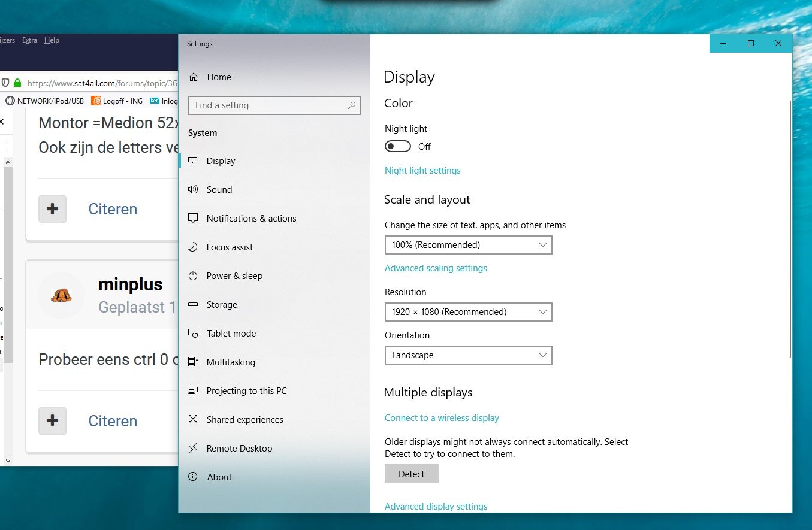Click Citeren under the minplus post

[x=113, y=421]
